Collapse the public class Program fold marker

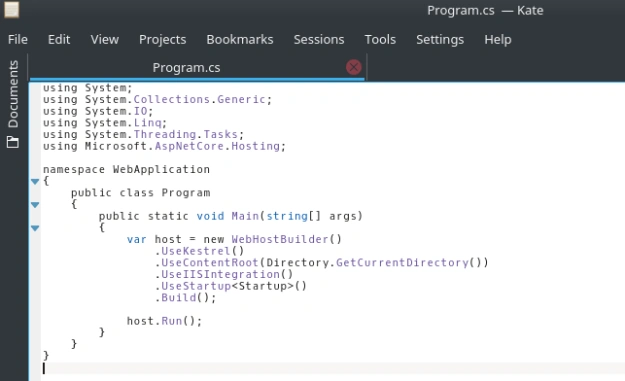[x=35, y=205]
